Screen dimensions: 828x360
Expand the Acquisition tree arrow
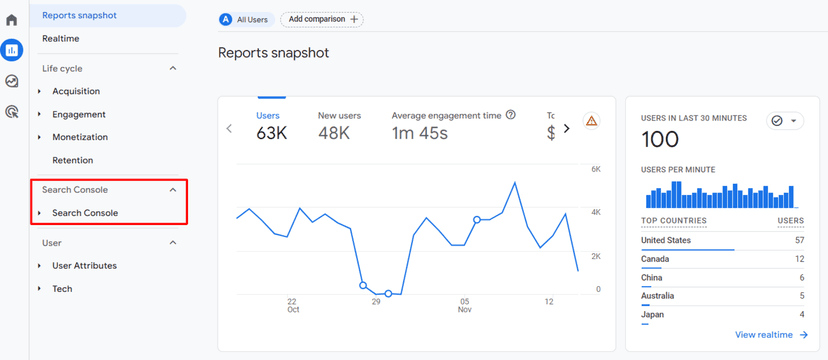pos(40,91)
